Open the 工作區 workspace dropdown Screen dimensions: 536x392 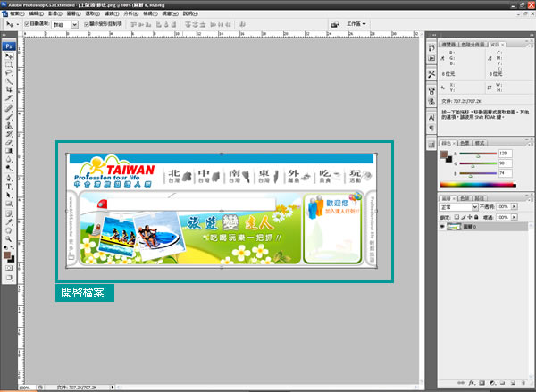tap(356, 24)
